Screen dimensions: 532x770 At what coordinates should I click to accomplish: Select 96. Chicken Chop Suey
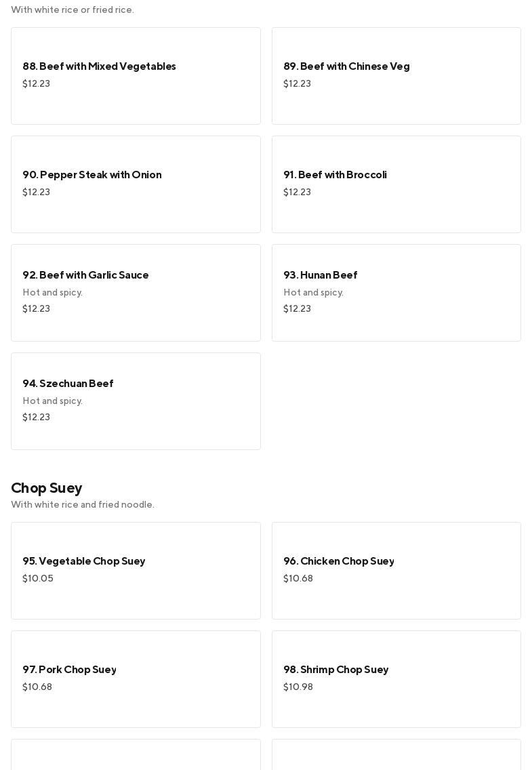[x=396, y=571]
